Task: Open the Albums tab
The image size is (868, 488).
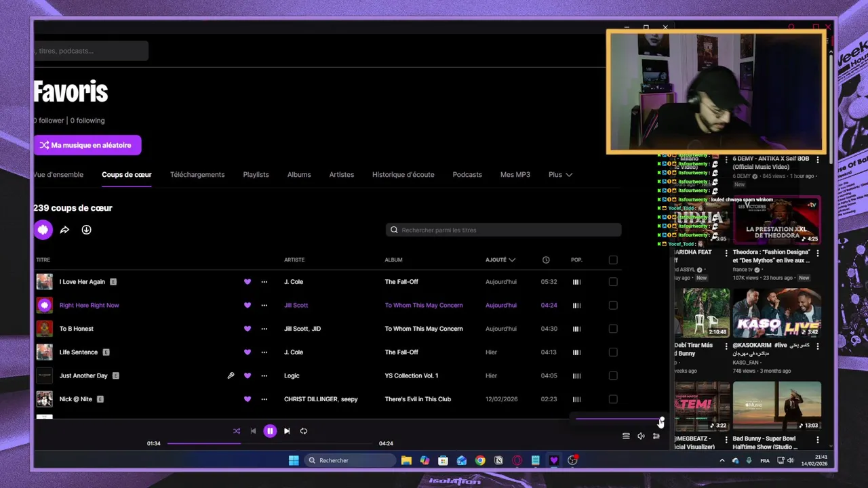Action: click(299, 175)
